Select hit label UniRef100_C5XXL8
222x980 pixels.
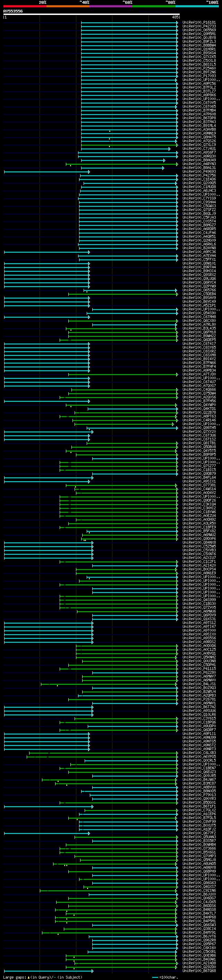pyautogui.click(x=199, y=60)
